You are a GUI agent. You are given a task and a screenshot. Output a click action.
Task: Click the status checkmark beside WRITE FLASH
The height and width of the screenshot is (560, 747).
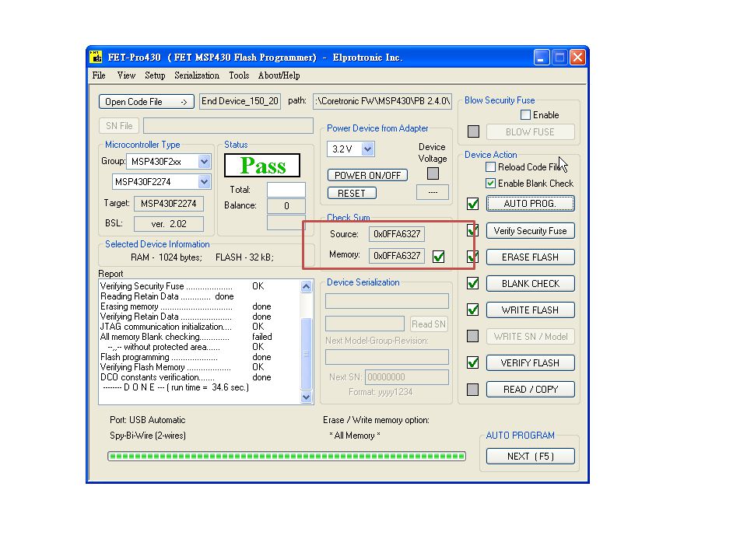pyautogui.click(x=472, y=310)
